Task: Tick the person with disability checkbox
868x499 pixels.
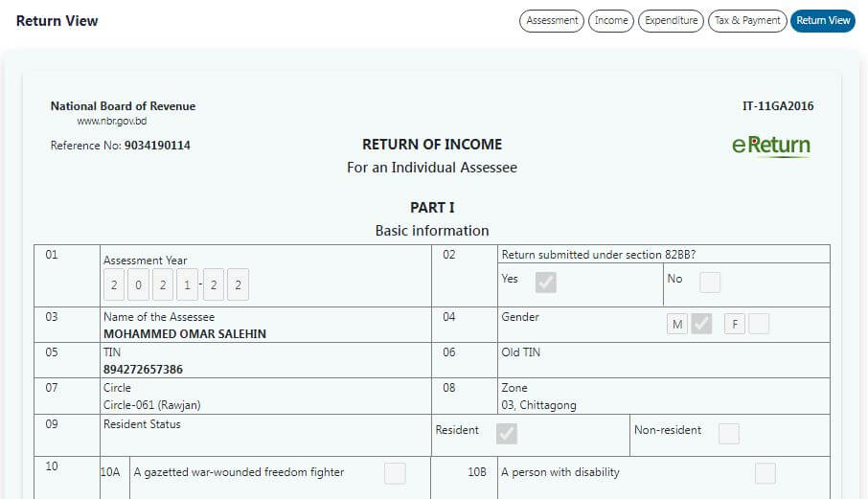Action: click(765, 473)
